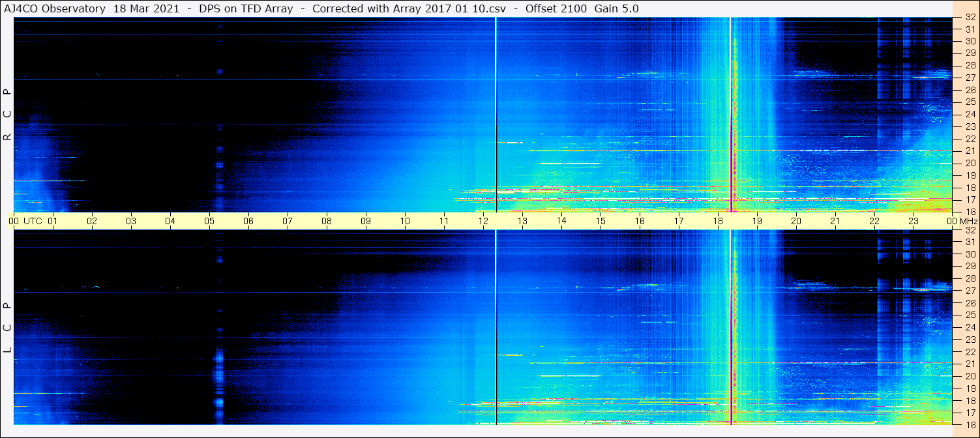Select the 02 hour mark on time axis
Screen dimensions: 980x438
point(92,221)
